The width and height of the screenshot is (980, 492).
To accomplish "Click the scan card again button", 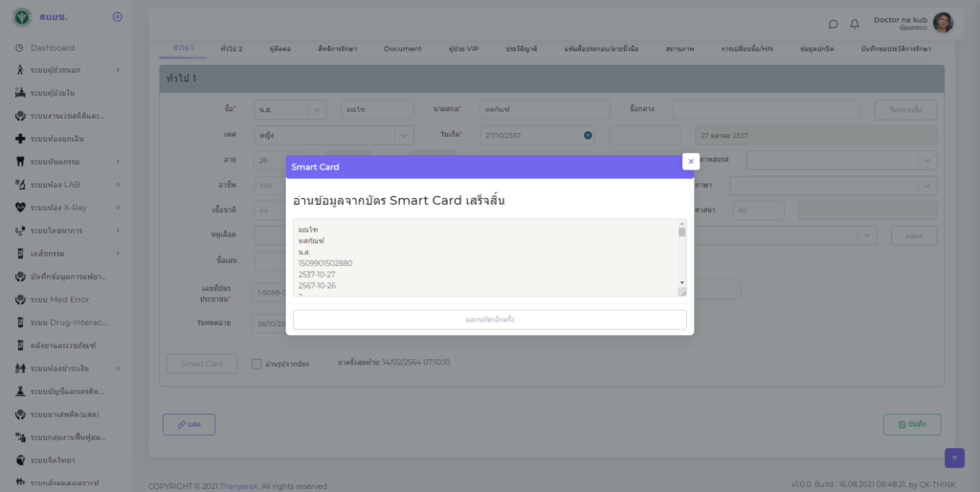I will click(489, 320).
